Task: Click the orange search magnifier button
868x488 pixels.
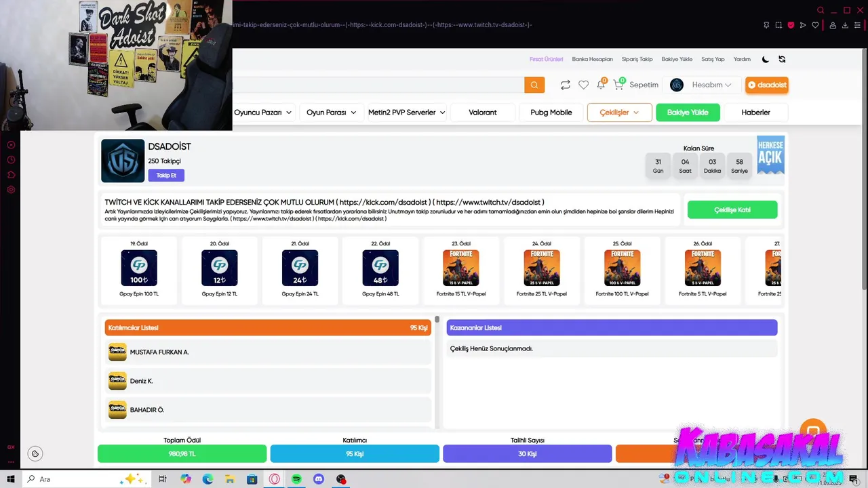Action: pos(534,85)
